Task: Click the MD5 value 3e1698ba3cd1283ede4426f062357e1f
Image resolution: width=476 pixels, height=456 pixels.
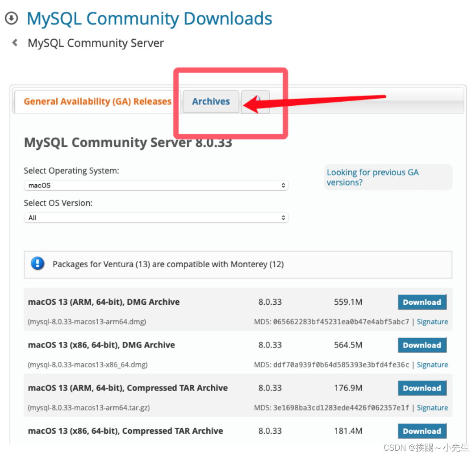Action: point(341,408)
